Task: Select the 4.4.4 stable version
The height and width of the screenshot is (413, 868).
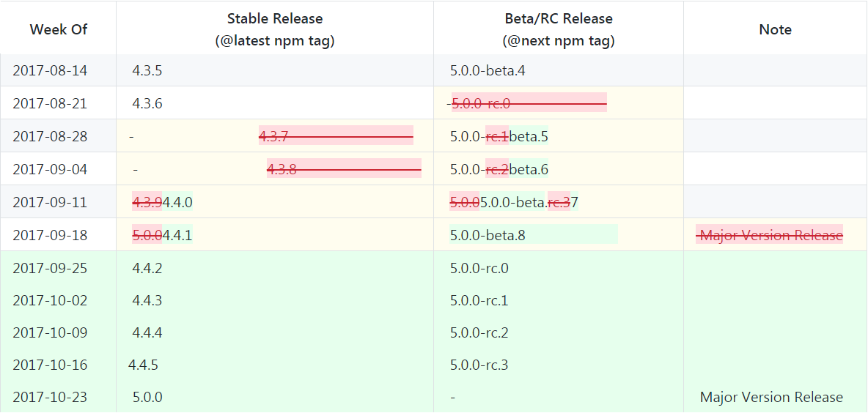Action: tap(147, 332)
